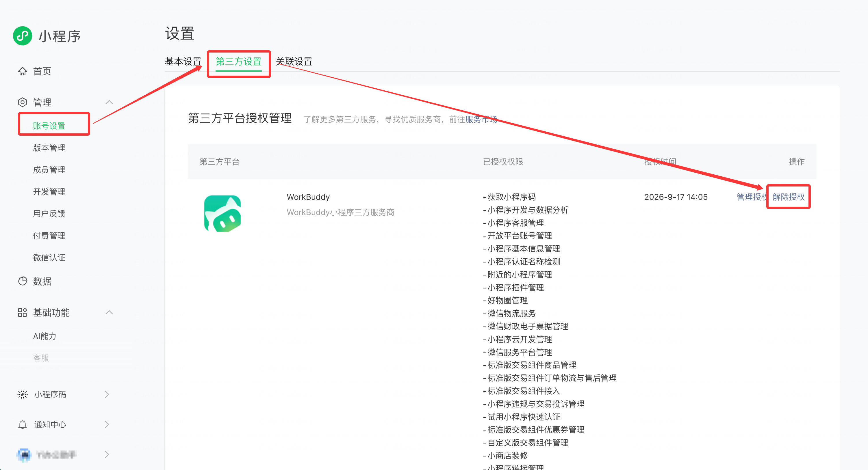This screenshot has width=868, height=470.
Task: Switch to the 关联设置 tab
Action: 294,61
